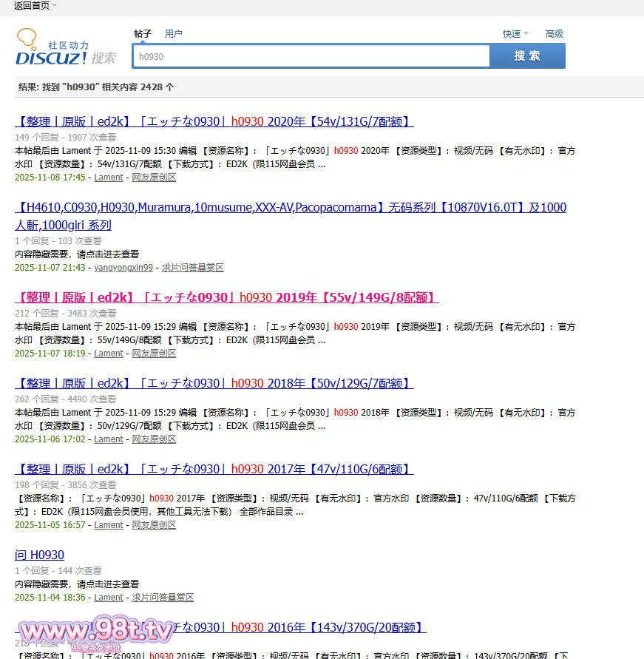
Task: Visit author yangyongxin99's profile
Action: 123,268
